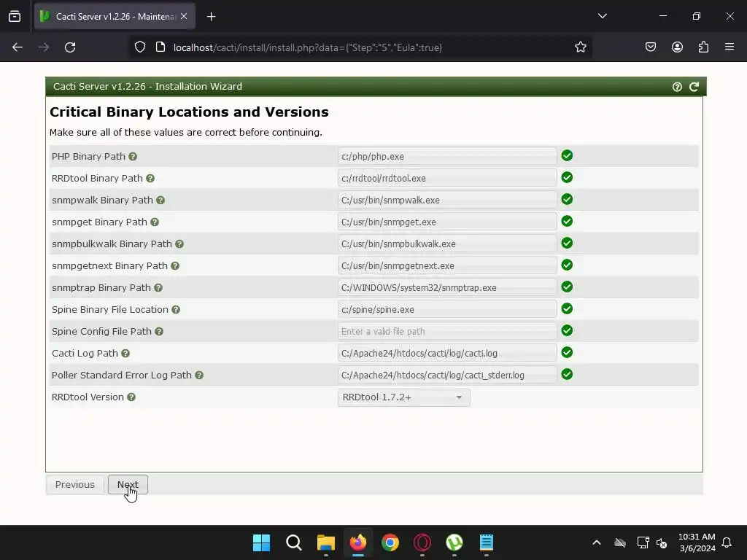Open wizard help icon in green header
The image size is (747, 560).
(x=677, y=87)
